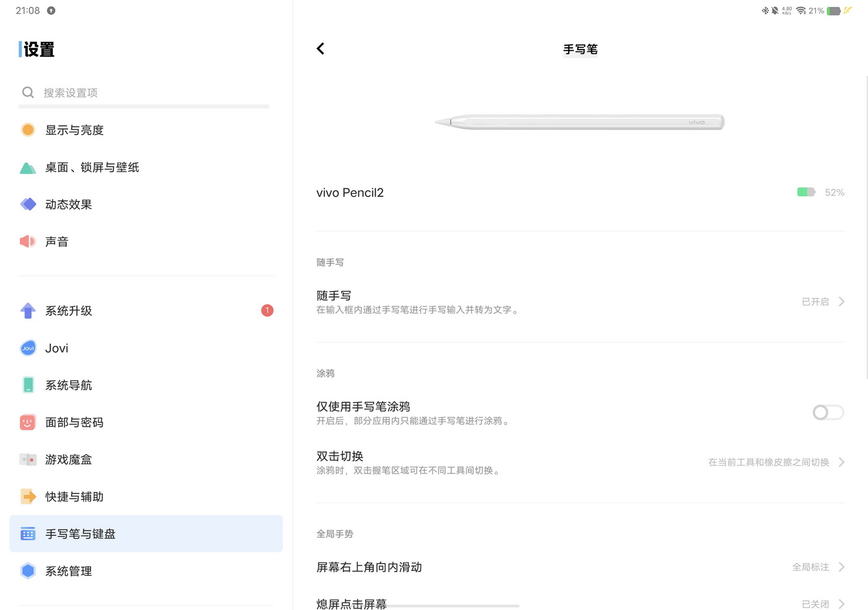This screenshot has height=610, width=868.
Task: Click the 52% pencil battery text
Action: pos(835,192)
